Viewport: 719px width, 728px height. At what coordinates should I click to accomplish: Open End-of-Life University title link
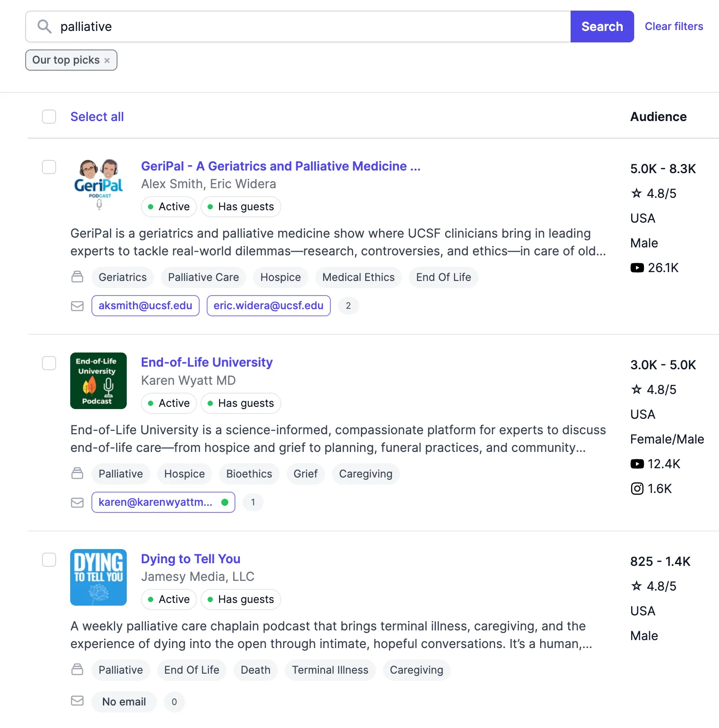tap(207, 362)
